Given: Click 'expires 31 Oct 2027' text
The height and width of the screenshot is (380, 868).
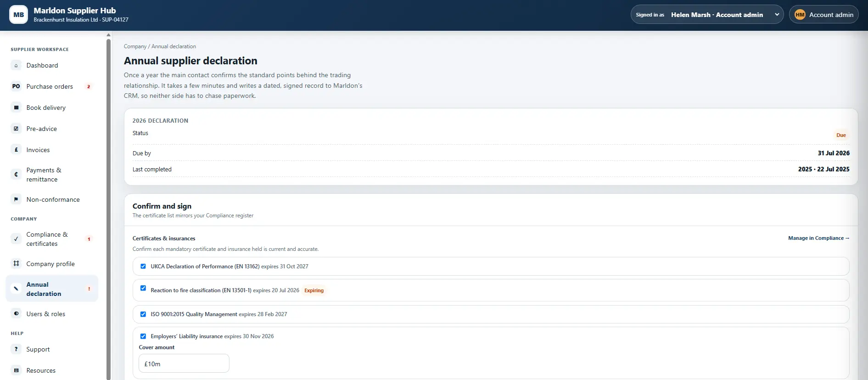Looking at the screenshot, I should (x=285, y=267).
